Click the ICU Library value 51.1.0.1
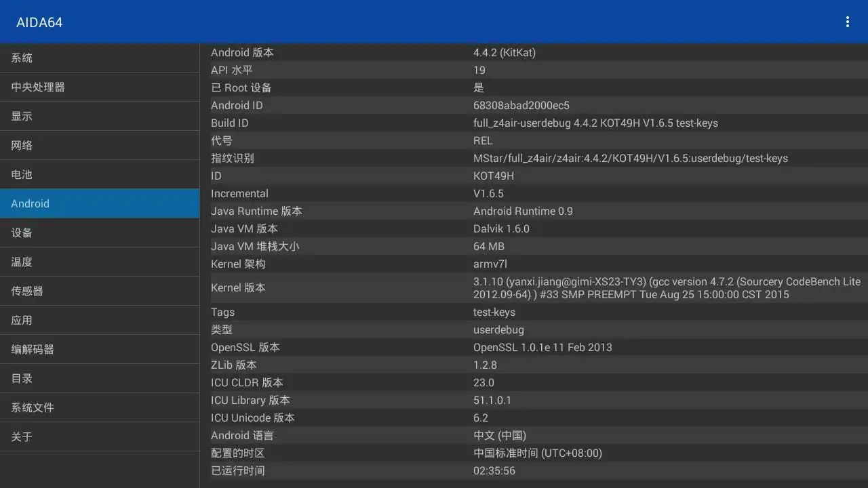Screen dimensions: 868x488 click(x=492, y=400)
